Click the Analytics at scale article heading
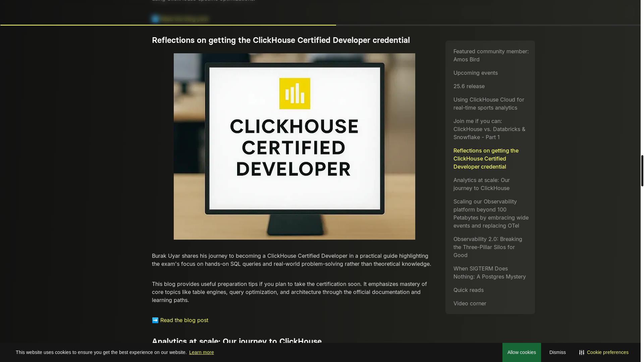644x362 pixels. 236,341
